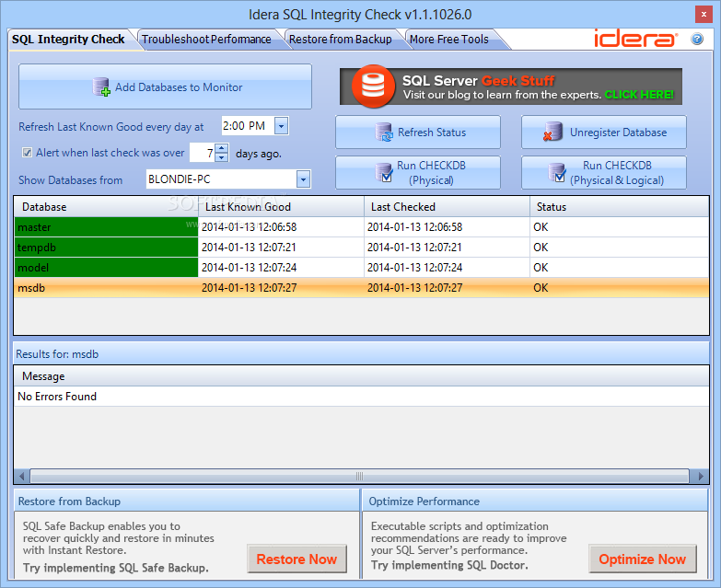Sort by the Last Checked column header

pyautogui.click(x=447, y=207)
